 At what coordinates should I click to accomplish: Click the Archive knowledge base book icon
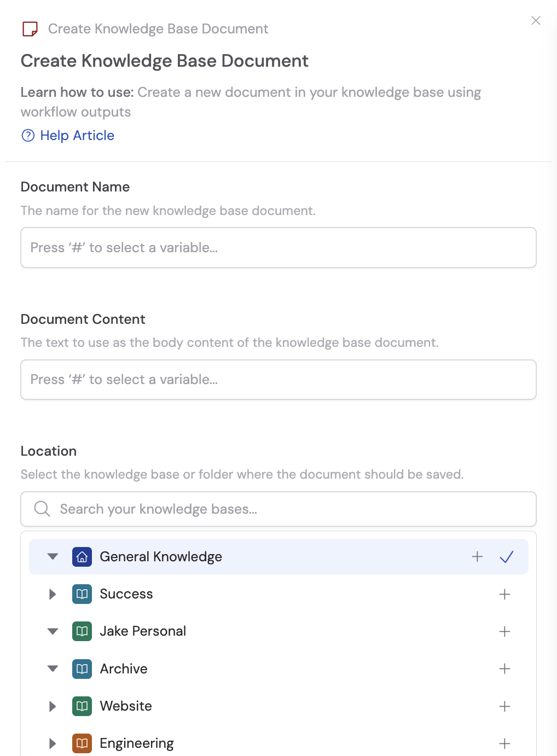pyautogui.click(x=82, y=668)
